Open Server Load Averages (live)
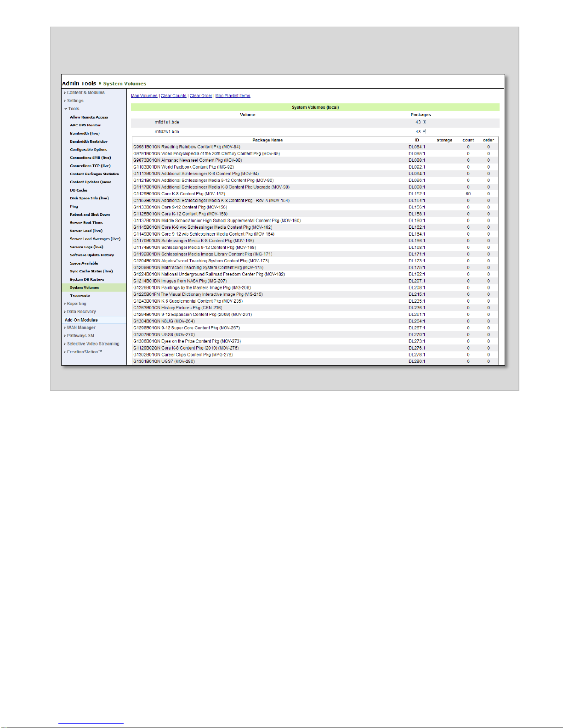 (x=95, y=239)
